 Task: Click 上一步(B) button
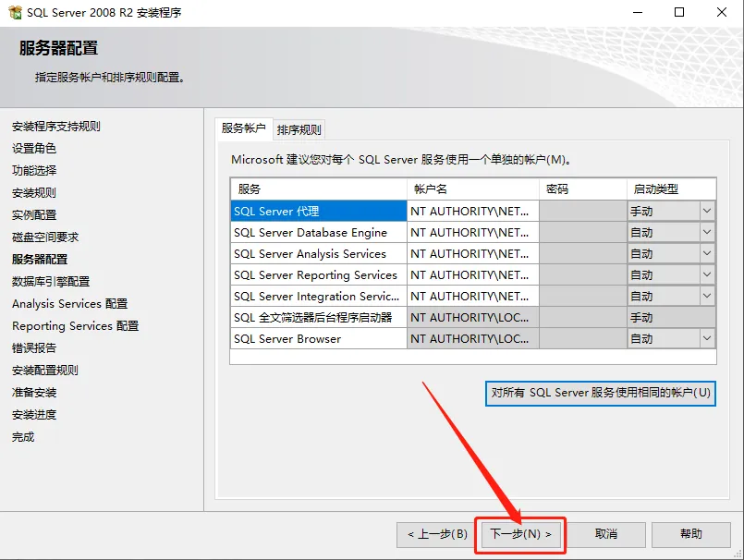[x=437, y=534]
